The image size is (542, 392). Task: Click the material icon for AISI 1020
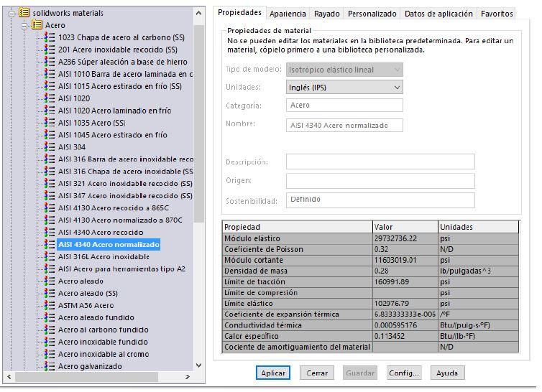click(x=50, y=98)
